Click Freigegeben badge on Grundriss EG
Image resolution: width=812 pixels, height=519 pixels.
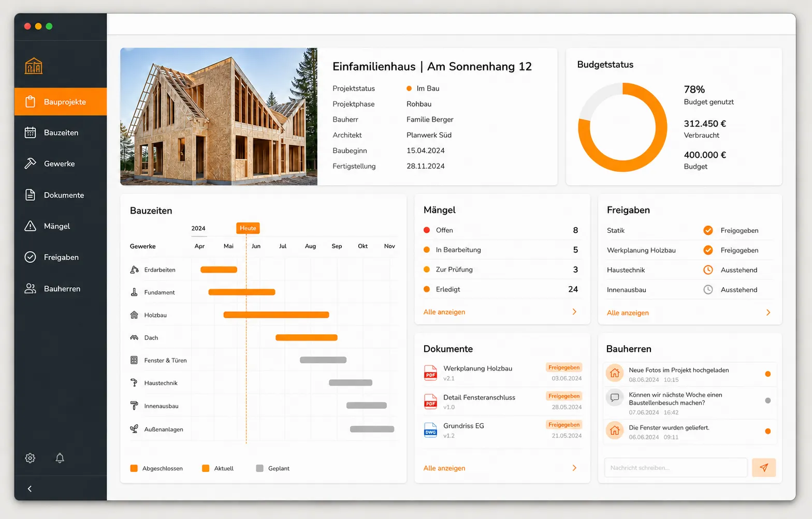coord(564,425)
